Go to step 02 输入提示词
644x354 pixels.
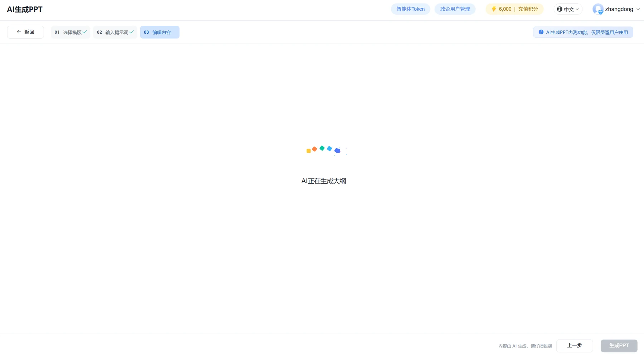pyautogui.click(x=115, y=32)
